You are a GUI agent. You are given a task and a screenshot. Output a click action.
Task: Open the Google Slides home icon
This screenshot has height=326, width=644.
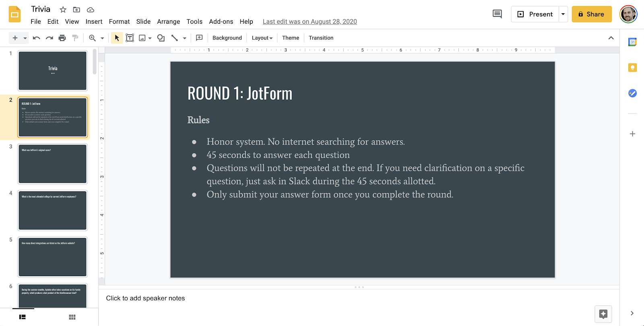tap(15, 14)
